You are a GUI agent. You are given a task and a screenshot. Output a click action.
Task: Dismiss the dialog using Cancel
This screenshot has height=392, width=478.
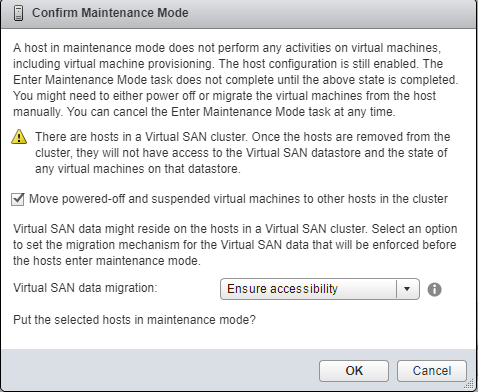(432, 371)
